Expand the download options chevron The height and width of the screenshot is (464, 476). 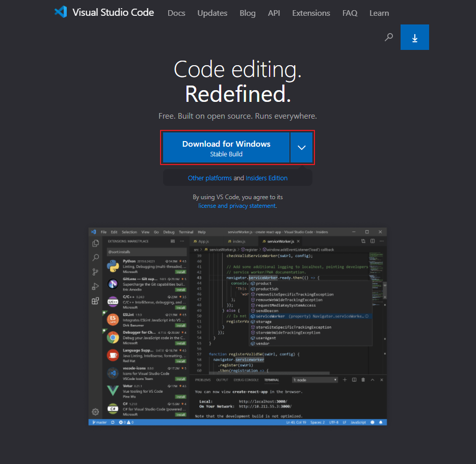point(301,148)
